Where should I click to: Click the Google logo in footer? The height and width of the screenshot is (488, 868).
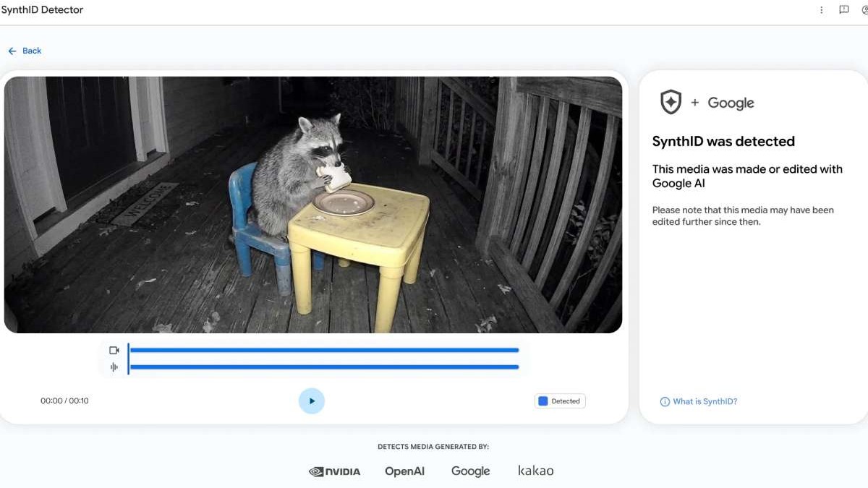(x=471, y=471)
